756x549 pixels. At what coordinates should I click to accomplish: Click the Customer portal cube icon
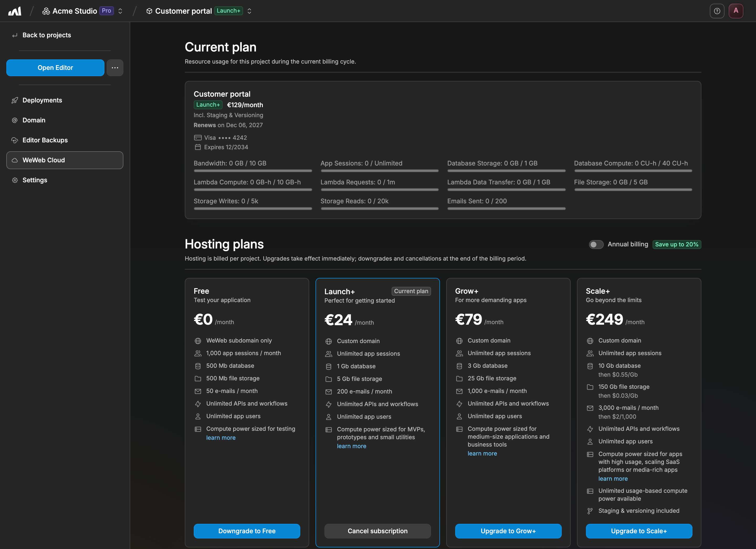149,11
